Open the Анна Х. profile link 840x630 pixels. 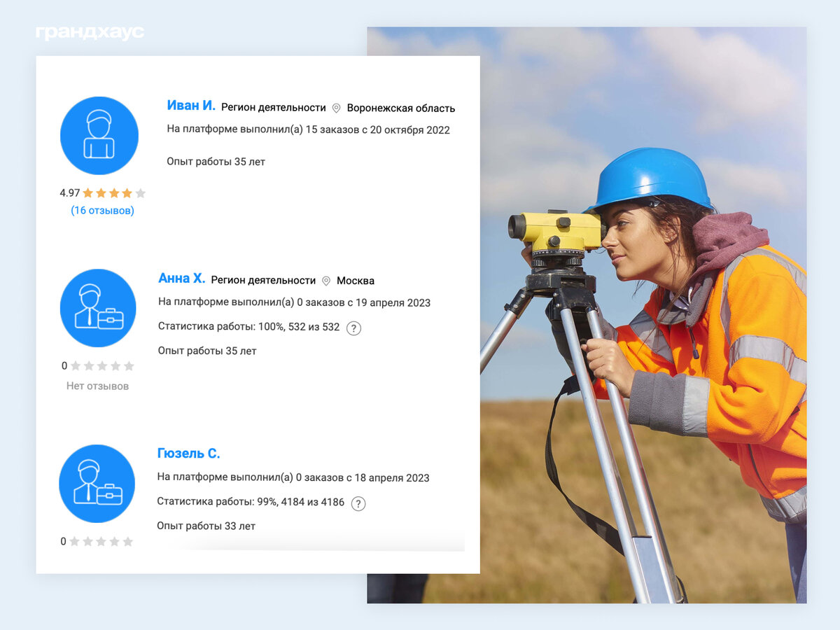click(181, 279)
